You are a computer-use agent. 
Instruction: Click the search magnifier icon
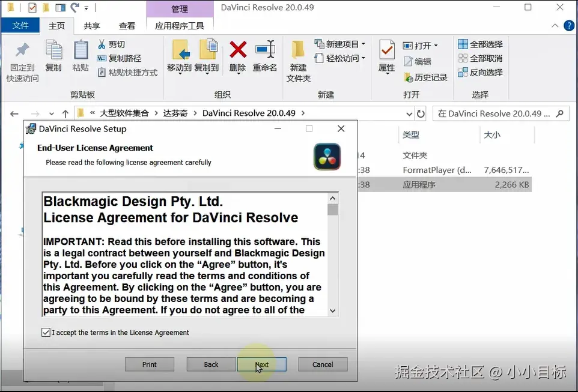point(559,113)
